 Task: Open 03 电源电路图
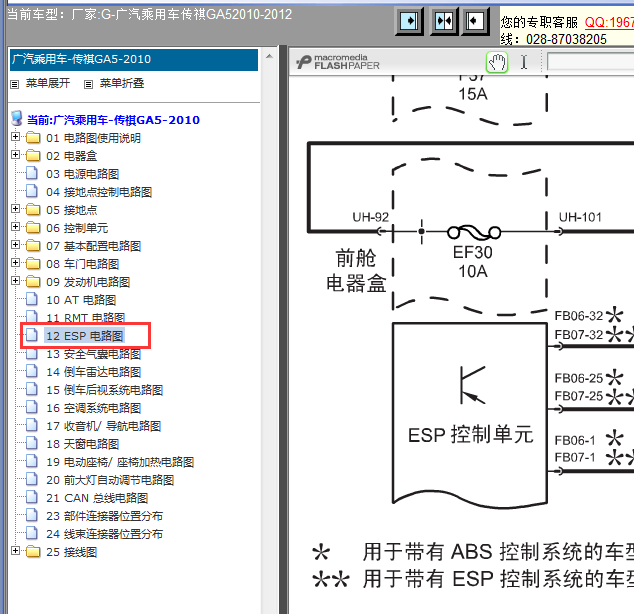[x=82, y=174]
